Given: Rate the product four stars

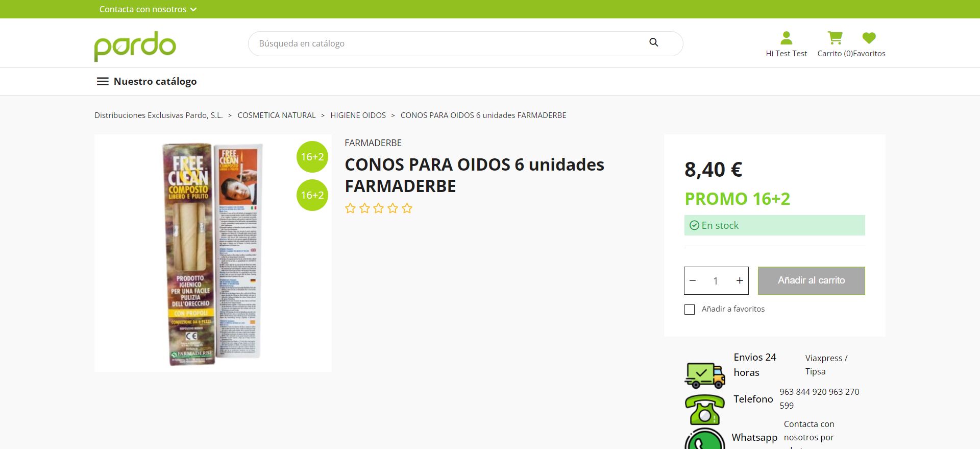Looking at the screenshot, I should point(393,208).
